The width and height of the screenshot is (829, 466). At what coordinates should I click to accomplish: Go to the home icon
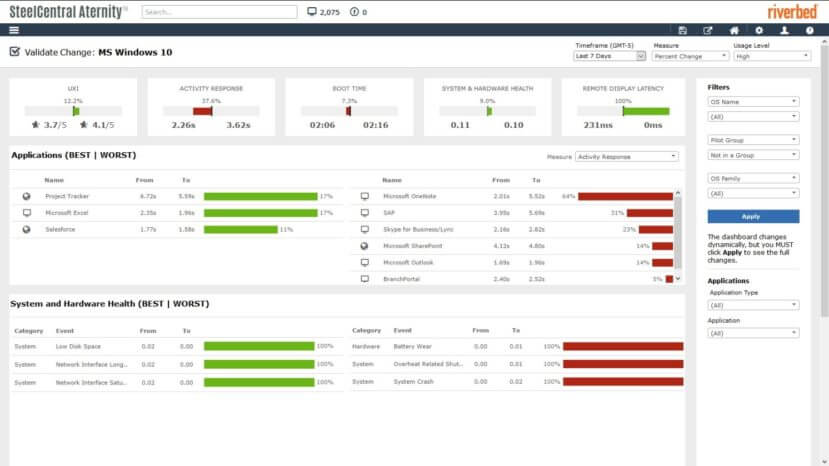[734, 31]
